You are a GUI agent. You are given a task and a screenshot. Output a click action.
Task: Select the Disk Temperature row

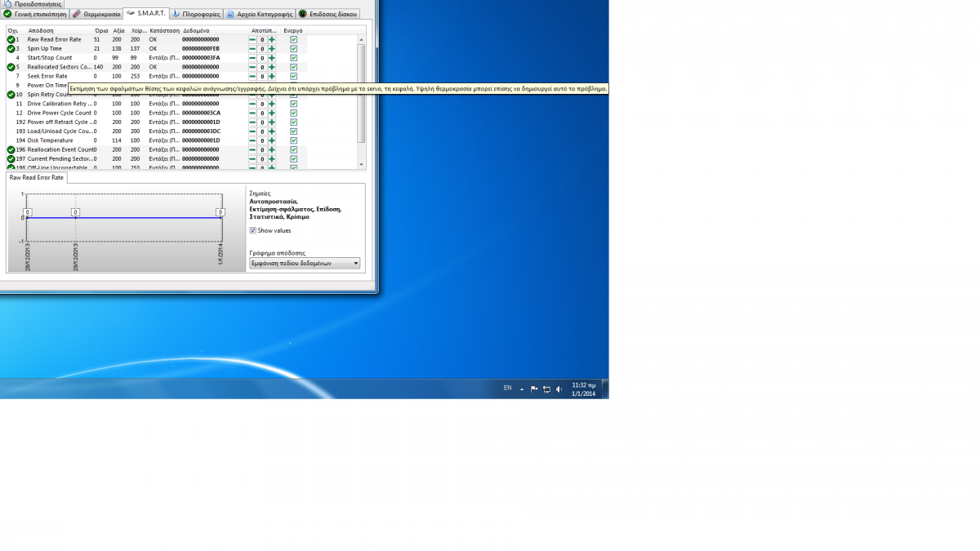157,140
